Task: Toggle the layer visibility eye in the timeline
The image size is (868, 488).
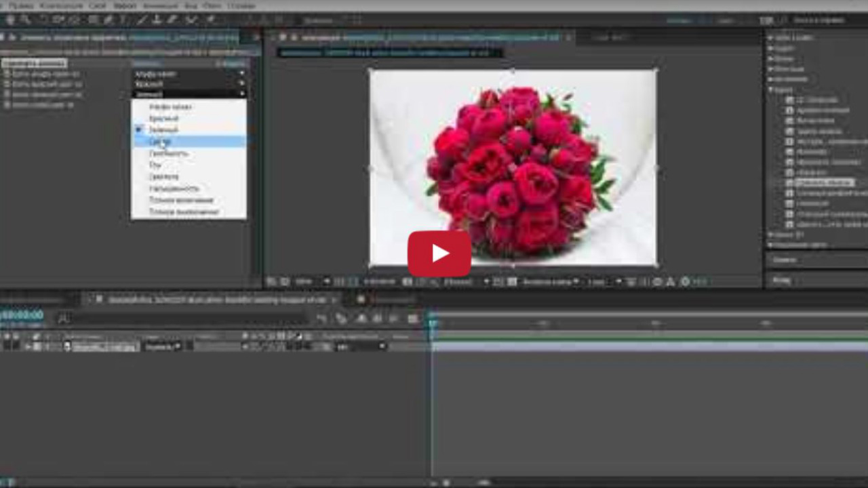Action: pos(5,346)
